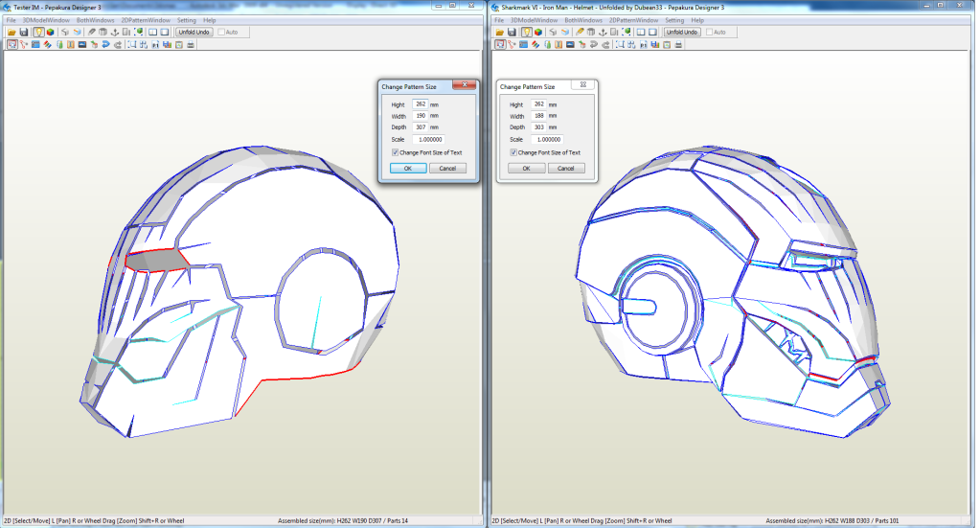Open the 3DModelWindow menu in Sharkmark VI
The image size is (980, 528).
tap(535, 20)
